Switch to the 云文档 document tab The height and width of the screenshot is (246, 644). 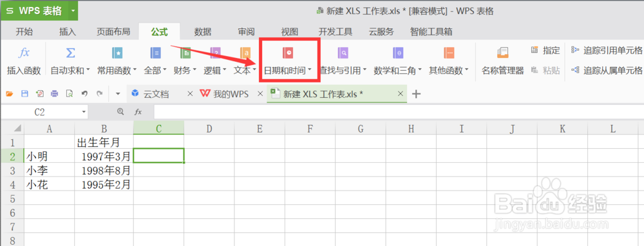[x=156, y=94]
